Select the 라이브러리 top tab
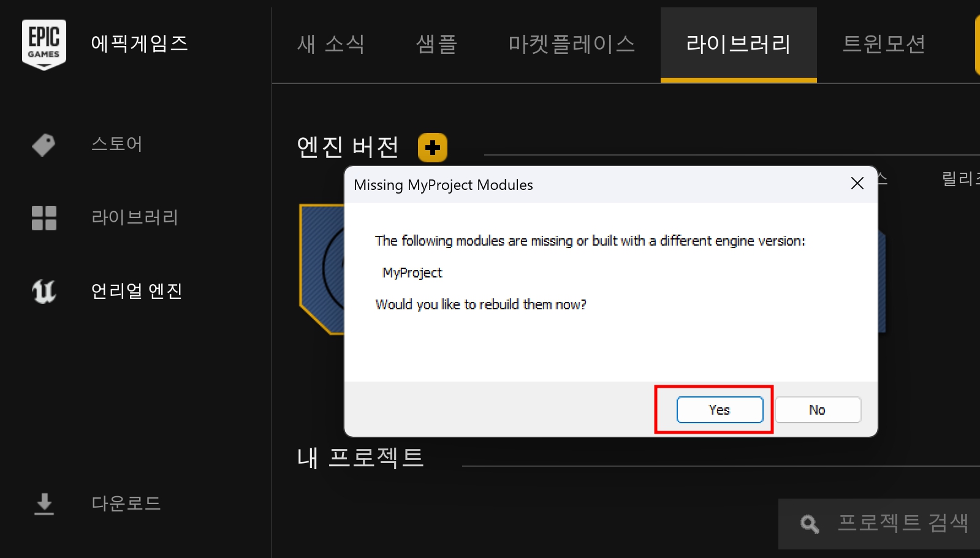The height and width of the screenshot is (558, 980). click(739, 44)
